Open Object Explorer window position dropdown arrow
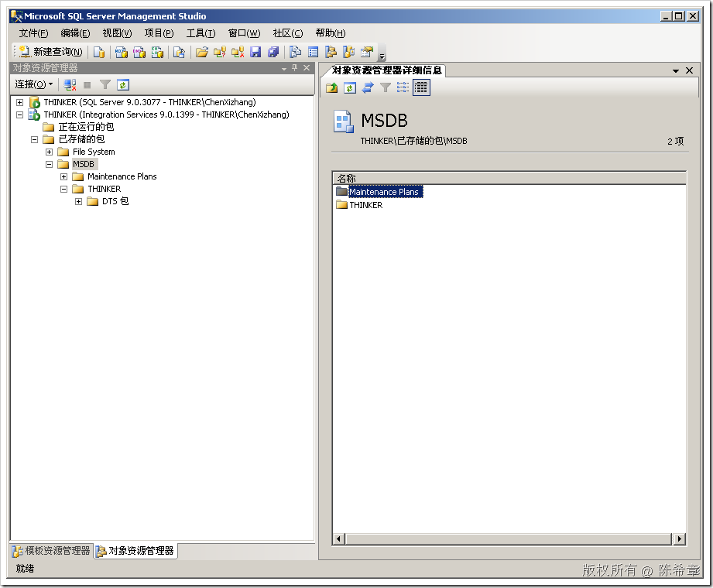Image resolution: width=713 pixels, height=588 pixels. click(284, 69)
